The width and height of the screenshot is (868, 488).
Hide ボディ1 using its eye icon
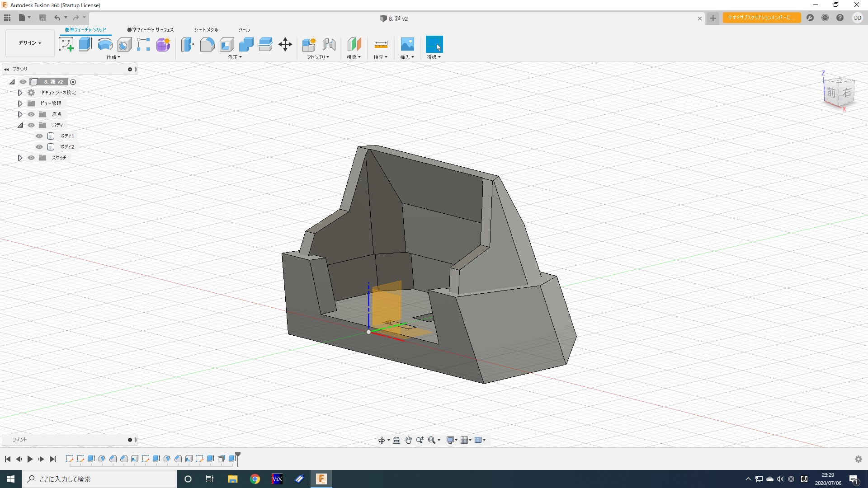pyautogui.click(x=39, y=136)
